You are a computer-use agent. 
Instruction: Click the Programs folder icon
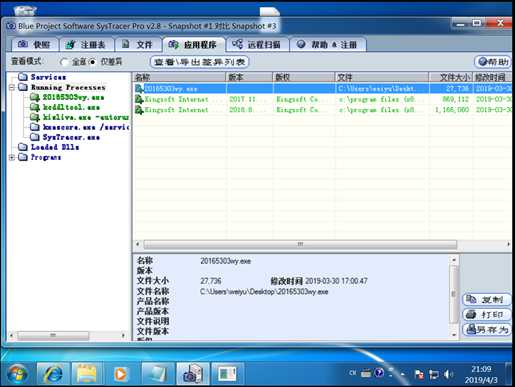point(23,157)
